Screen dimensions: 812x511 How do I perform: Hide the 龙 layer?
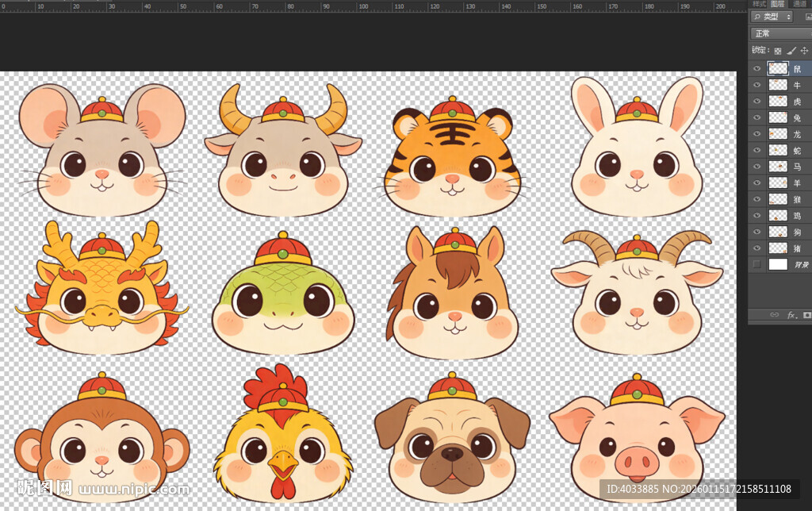(757, 134)
